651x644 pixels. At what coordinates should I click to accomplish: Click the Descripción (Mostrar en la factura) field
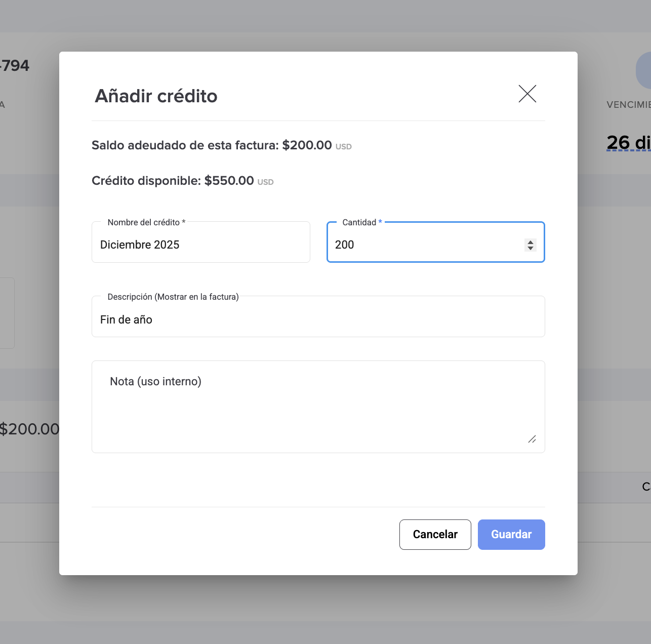pyautogui.click(x=318, y=316)
